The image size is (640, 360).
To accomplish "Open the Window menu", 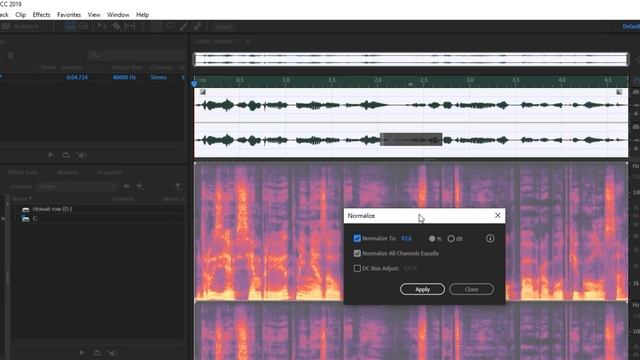I will 118,15.
